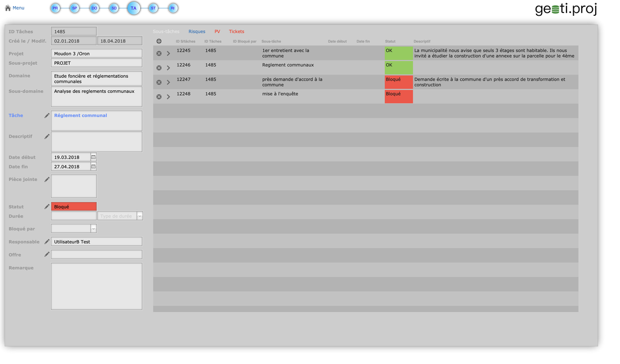Delete sub-task 12245 with the X icon
620x364 pixels.
point(159,54)
